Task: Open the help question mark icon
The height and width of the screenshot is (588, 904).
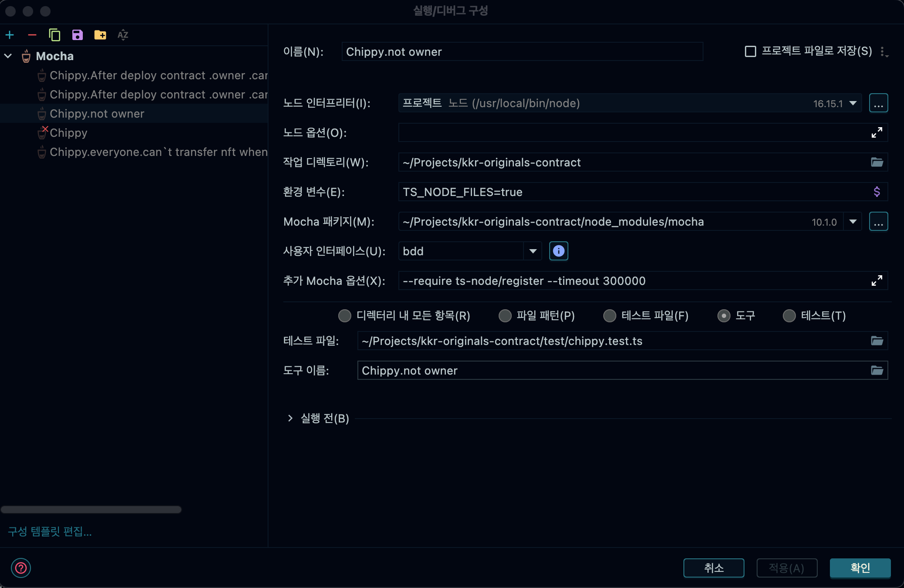Action: tap(21, 568)
